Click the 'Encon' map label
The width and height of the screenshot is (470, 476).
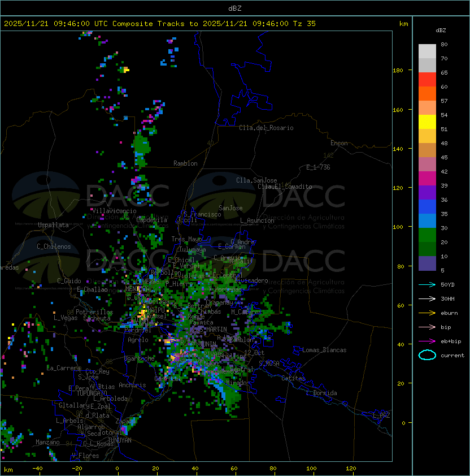(339, 143)
